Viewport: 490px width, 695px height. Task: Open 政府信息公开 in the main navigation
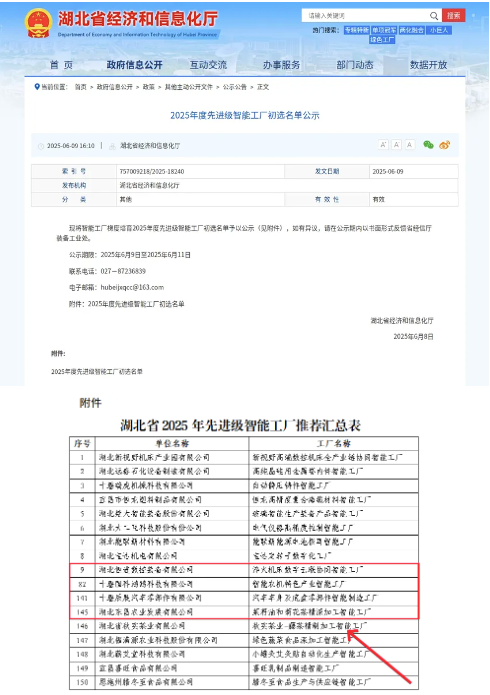tap(134, 65)
